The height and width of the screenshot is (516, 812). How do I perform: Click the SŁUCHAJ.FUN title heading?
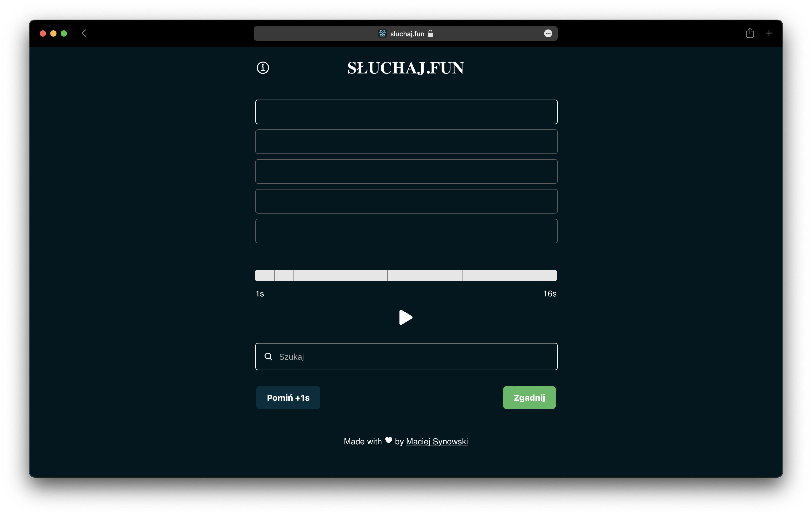click(405, 68)
